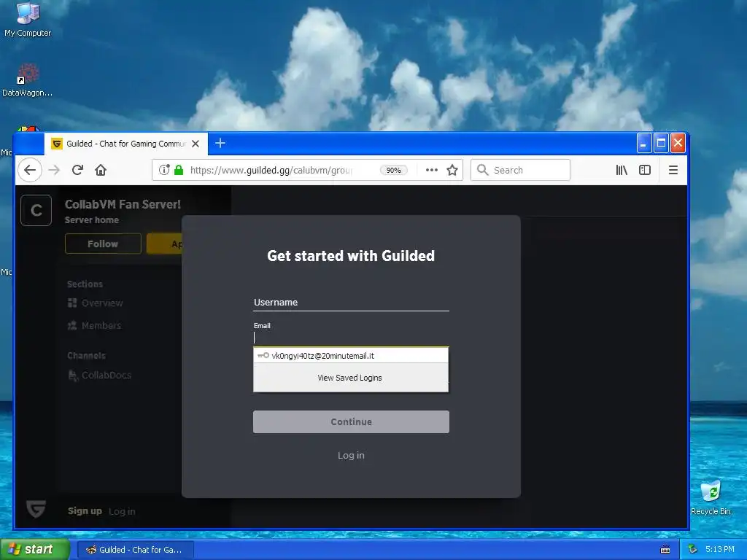Open the Windows start menu
This screenshot has width=747, height=560.
35,549
